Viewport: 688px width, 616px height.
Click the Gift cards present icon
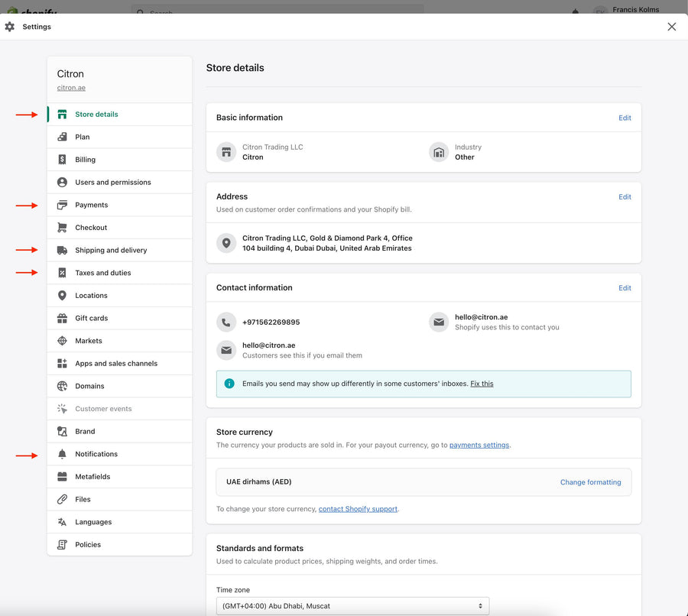pyautogui.click(x=63, y=318)
